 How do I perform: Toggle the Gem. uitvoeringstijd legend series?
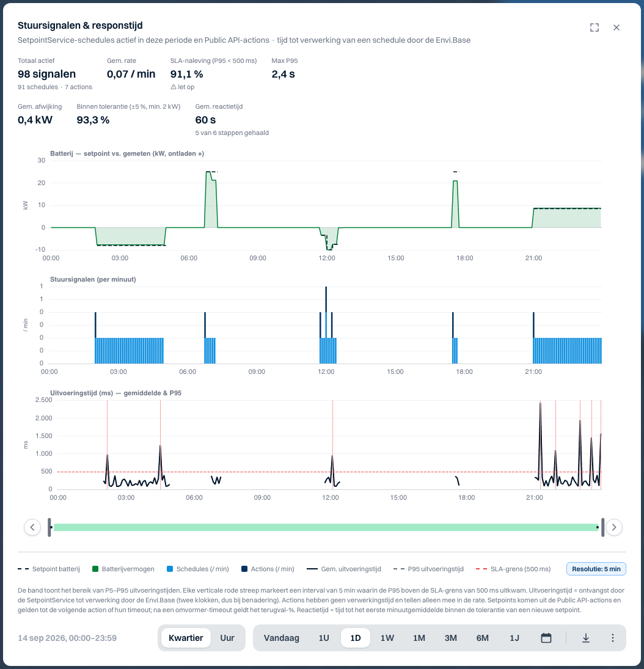(344, 569)
